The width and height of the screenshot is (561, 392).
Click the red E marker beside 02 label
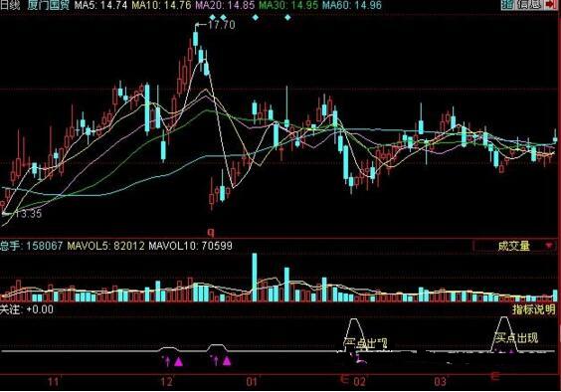click(345, 378)
